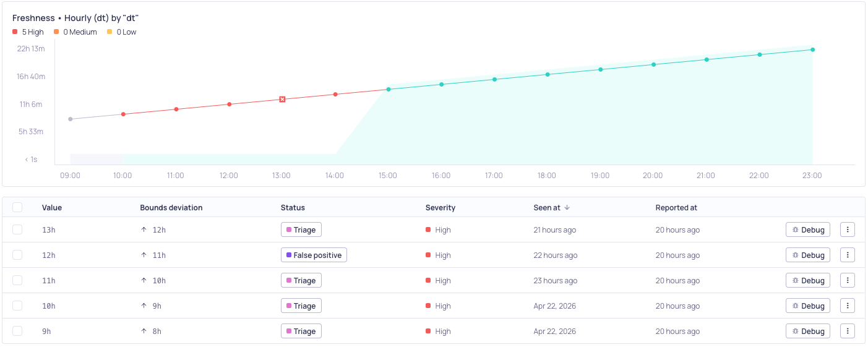This screenshot has width=868, height=347.
Task: Click the teal data point at 21:00
Action: tap(707, 59)
